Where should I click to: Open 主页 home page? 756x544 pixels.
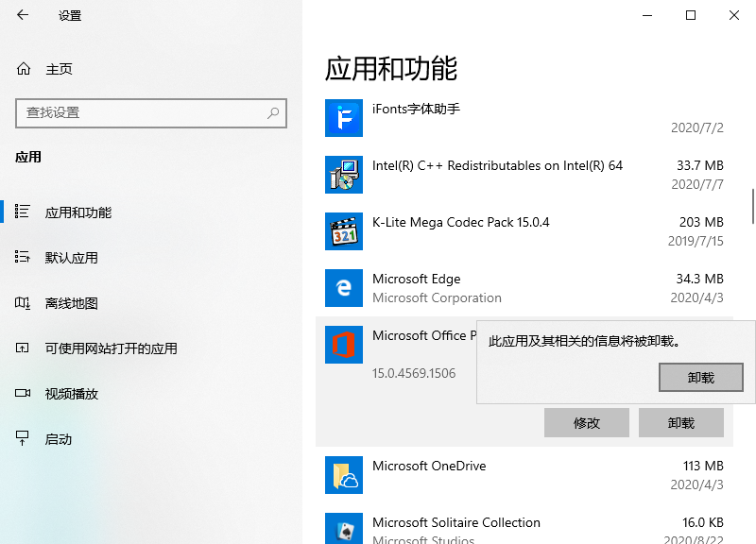pyautogui.click(x=59, y=69)
